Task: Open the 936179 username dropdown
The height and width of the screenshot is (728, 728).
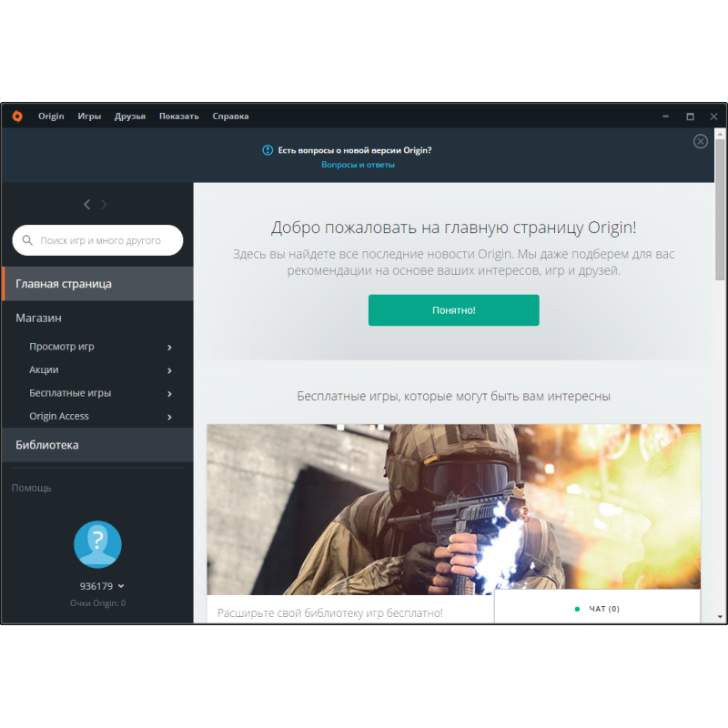Action: pos(121,586)
